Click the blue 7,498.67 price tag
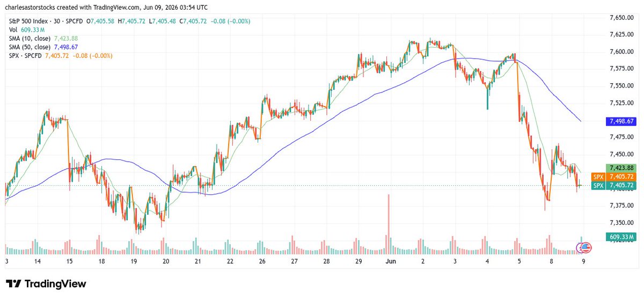 coord(620,122)
